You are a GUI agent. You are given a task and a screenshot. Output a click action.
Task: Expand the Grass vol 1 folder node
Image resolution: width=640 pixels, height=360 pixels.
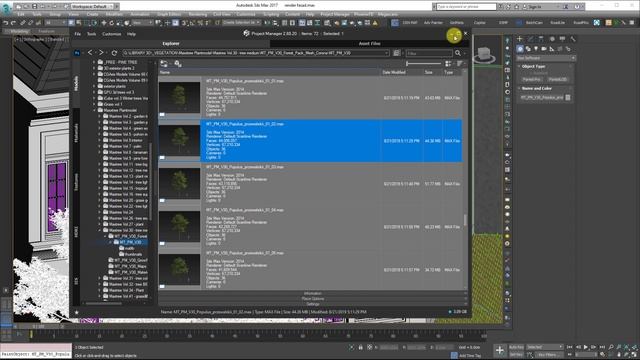(x=94, y=104)
